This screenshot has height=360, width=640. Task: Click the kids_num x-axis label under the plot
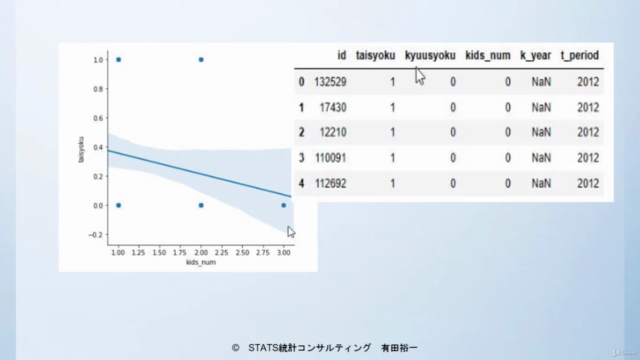(201, 262)
